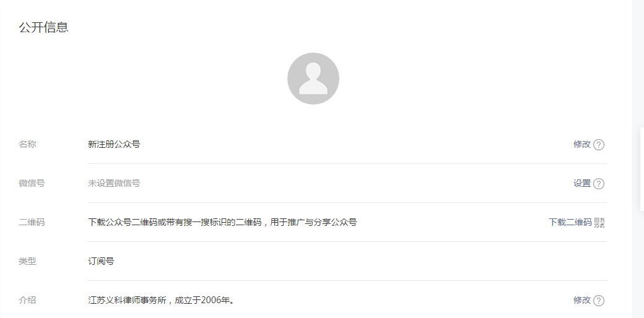Screen dimensions: 644x318
Task: Open help icon beside the 介绍 修改 link
Action: pyautogui.click(x=599, y=301)
